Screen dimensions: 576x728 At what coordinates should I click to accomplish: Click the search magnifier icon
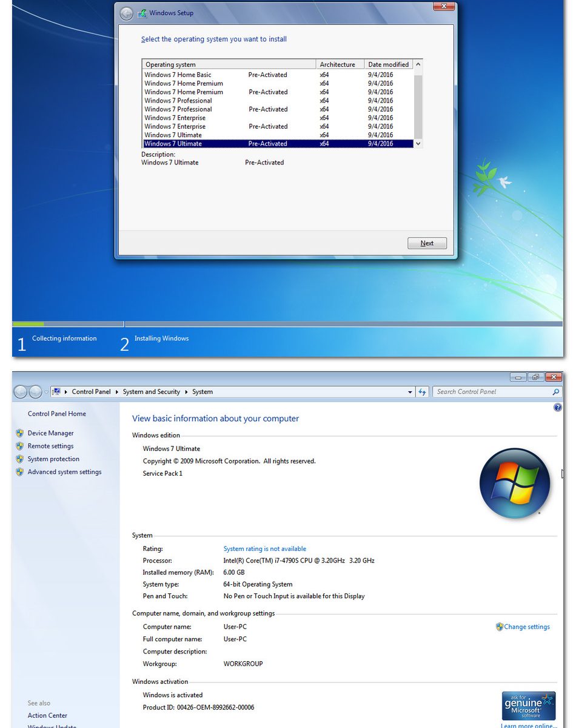[555, 392]
